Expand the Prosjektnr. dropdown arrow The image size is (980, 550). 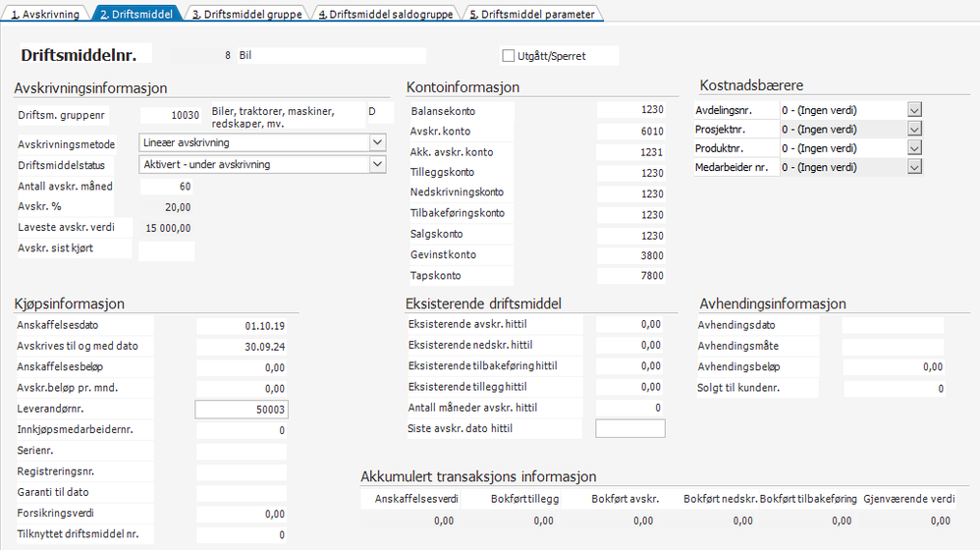pos(914,129)
